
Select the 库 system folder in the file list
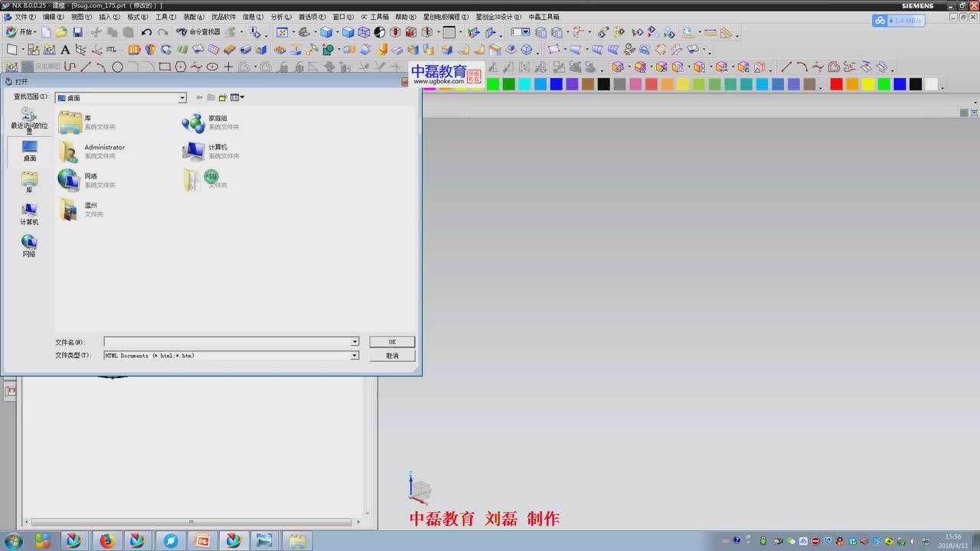[x=87, y=122]
